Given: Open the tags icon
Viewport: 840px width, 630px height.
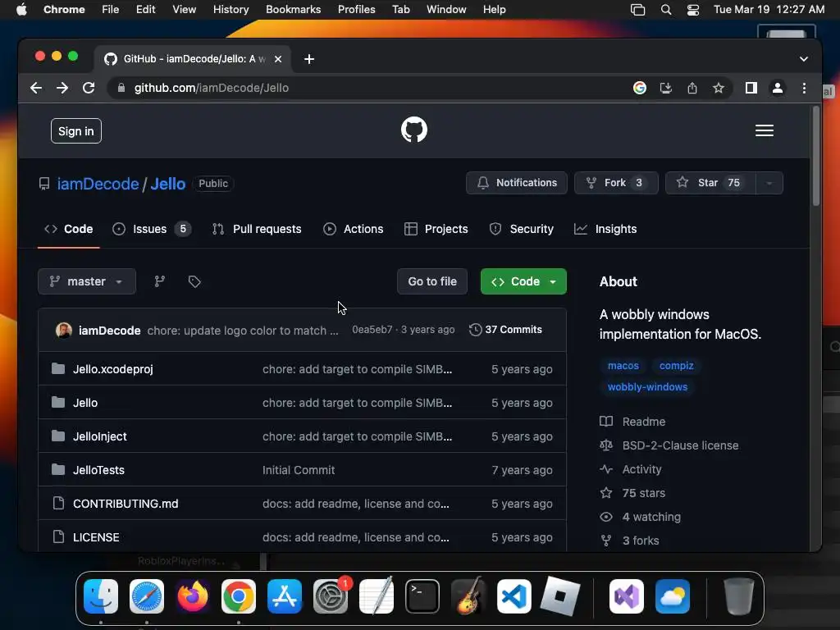Looking at the screenshot, I should click(x=194, y=281).
